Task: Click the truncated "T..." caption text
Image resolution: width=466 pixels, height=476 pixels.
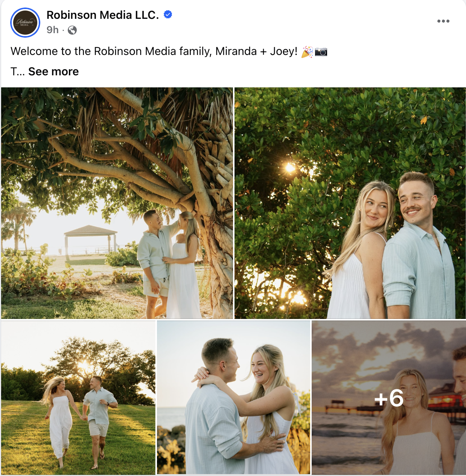Action: pyautogui.click(x=17, y=72)
